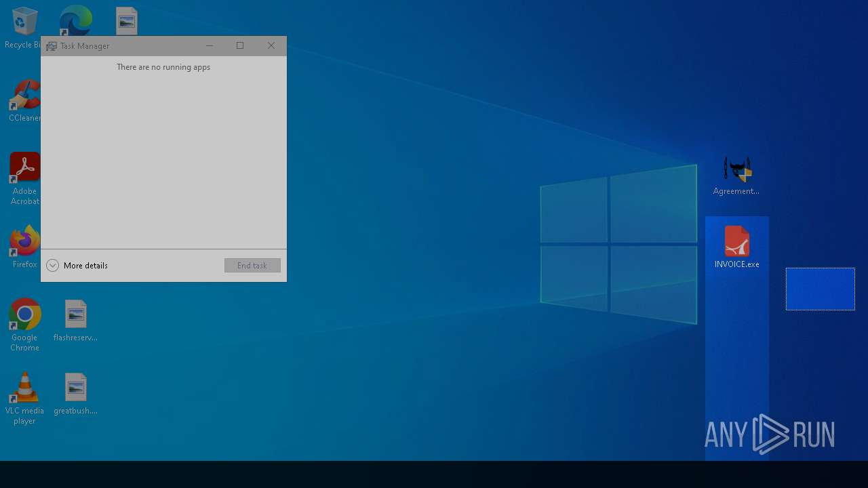
Task: Select the image file icon beside Edge
Action: [127, 21]
